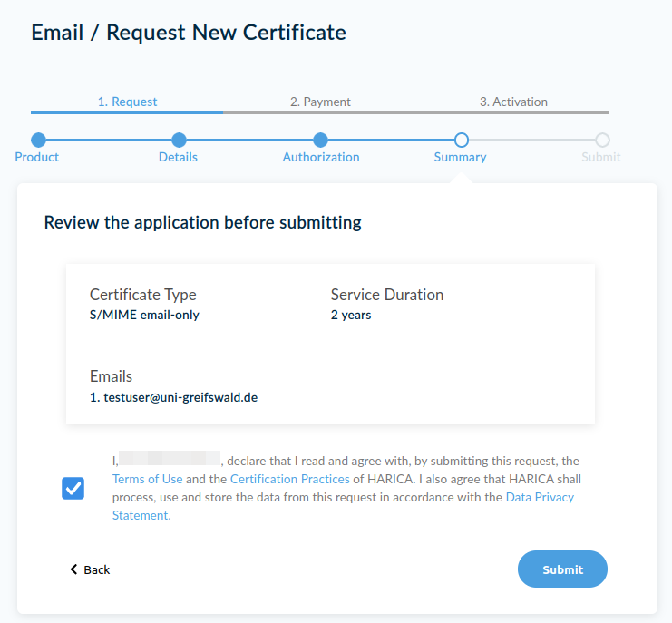Screen dimensions: 672x623
Task: Click the Details step label
Action: coord(178,157)
